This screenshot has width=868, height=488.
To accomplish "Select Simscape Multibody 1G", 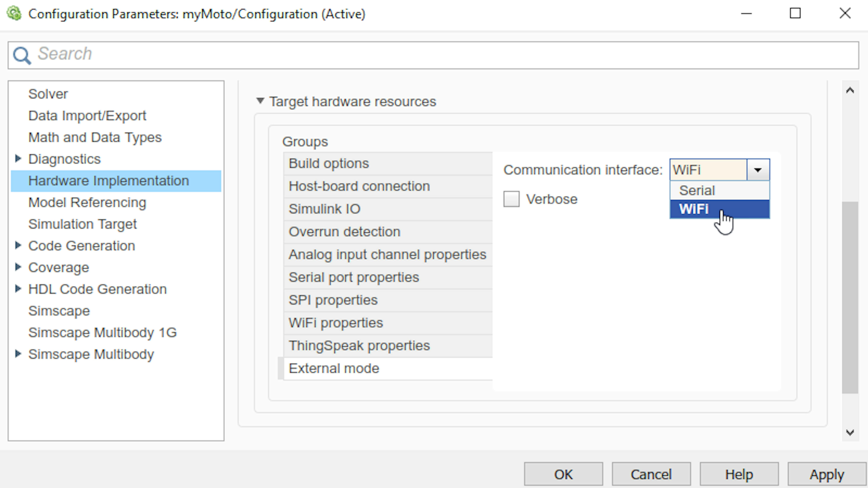I will point(102,333).
